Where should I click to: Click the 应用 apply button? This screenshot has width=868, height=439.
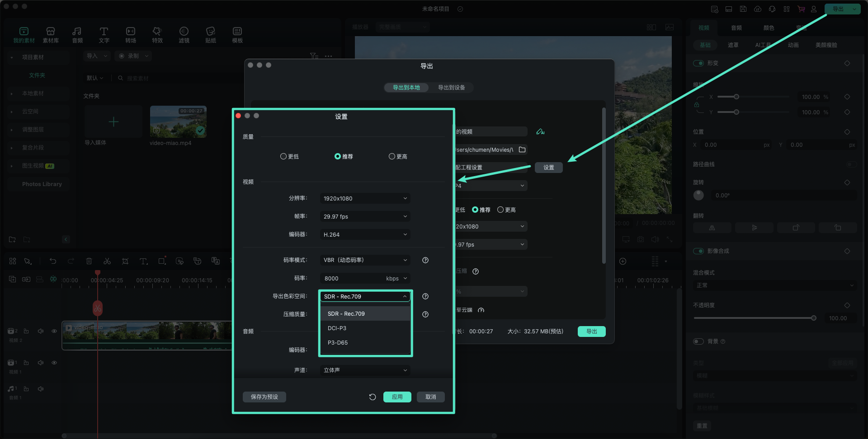click(x=397, y=397)
